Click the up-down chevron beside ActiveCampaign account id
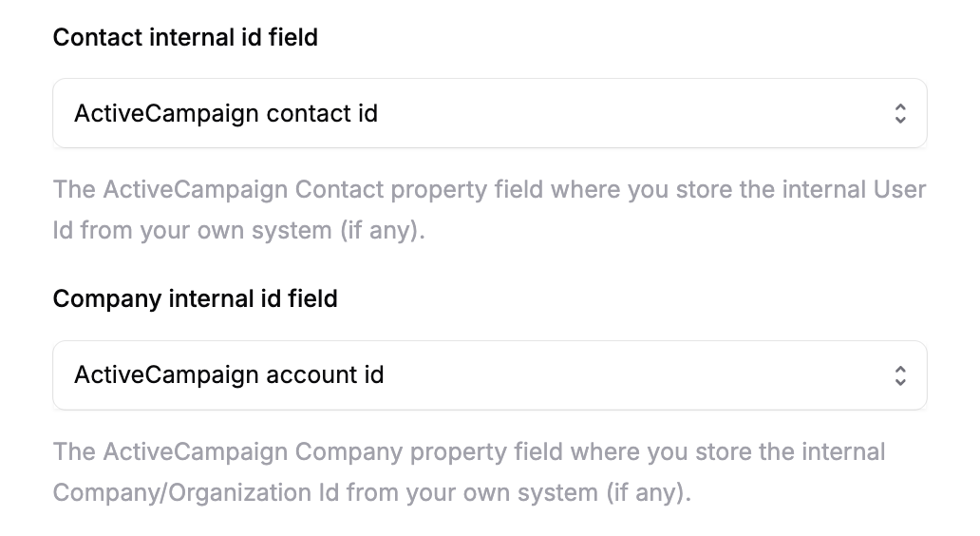The image size is (980, 536). pos(900,376)
